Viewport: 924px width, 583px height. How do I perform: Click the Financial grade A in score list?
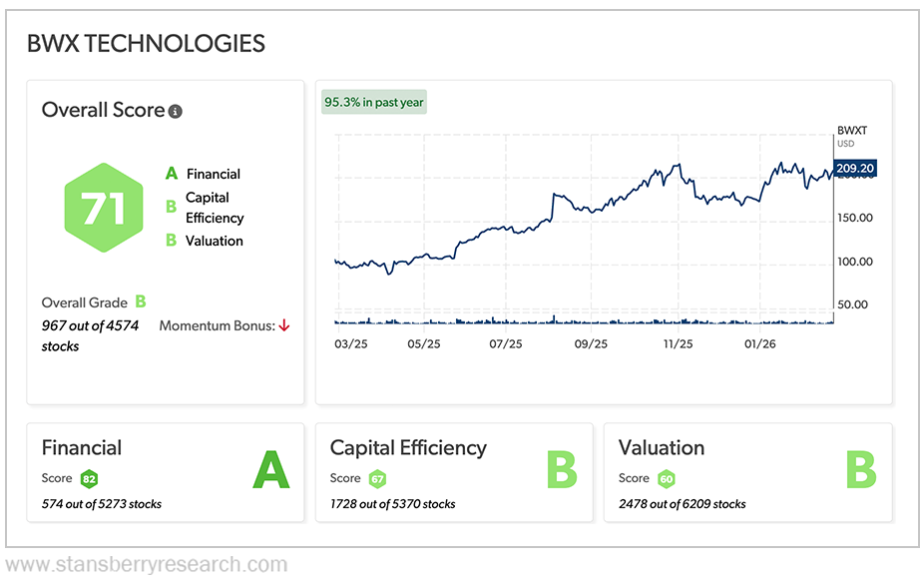click(172, 174)
